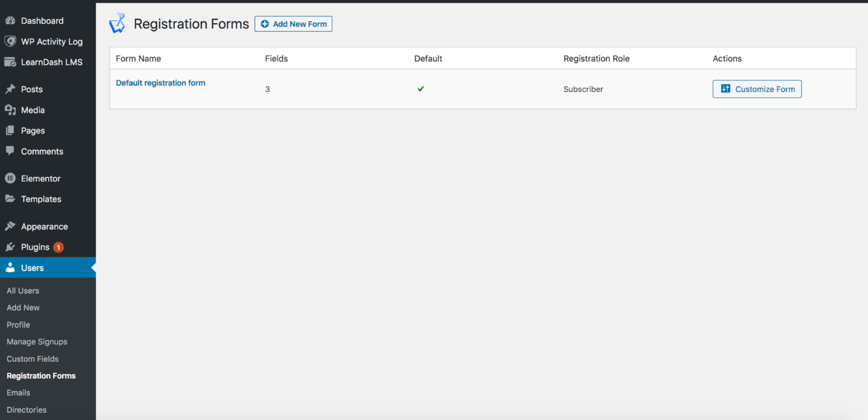This screenshot has height=420, width=868.
Task: Click the Plugins update count badge
Action: click(x=58, y=247)
